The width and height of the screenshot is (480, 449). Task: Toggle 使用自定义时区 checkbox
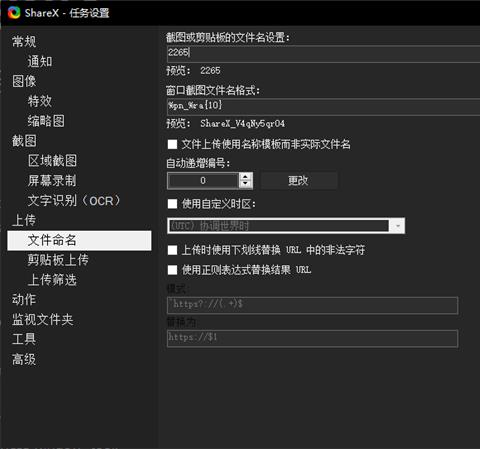(x=172, y=204)
